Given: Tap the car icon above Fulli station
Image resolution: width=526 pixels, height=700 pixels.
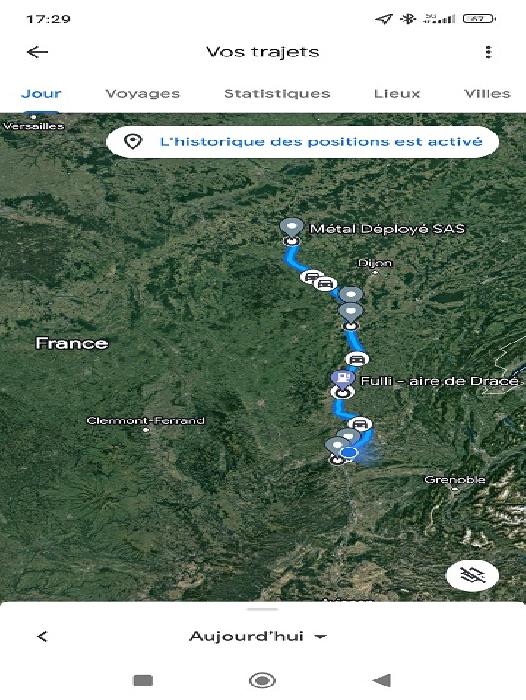Looking at the screenshot, I should (357, 359).
